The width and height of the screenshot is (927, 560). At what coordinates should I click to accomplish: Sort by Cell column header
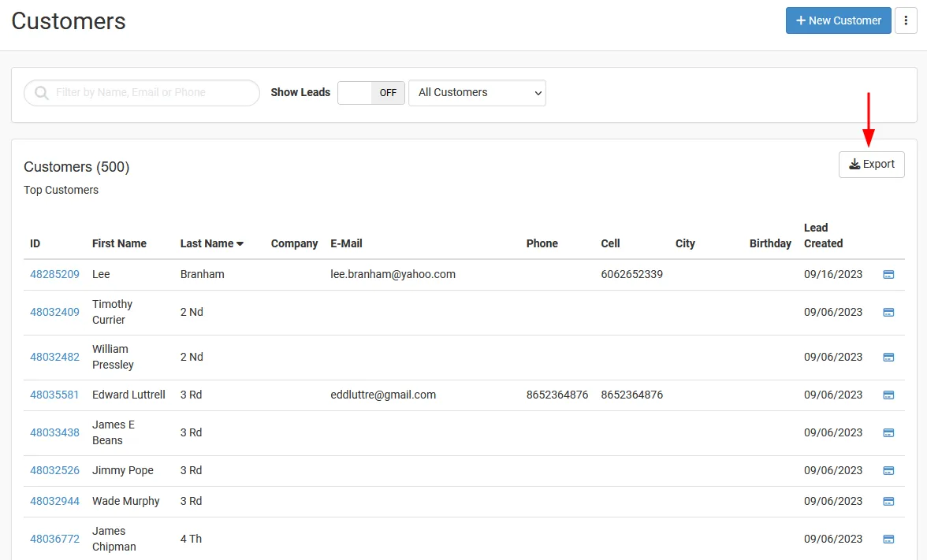coord(610,243)
